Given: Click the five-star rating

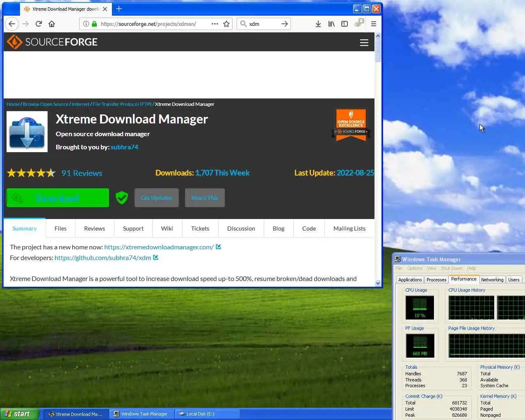Looking at the screenshot, I should (x=31, y=173).
